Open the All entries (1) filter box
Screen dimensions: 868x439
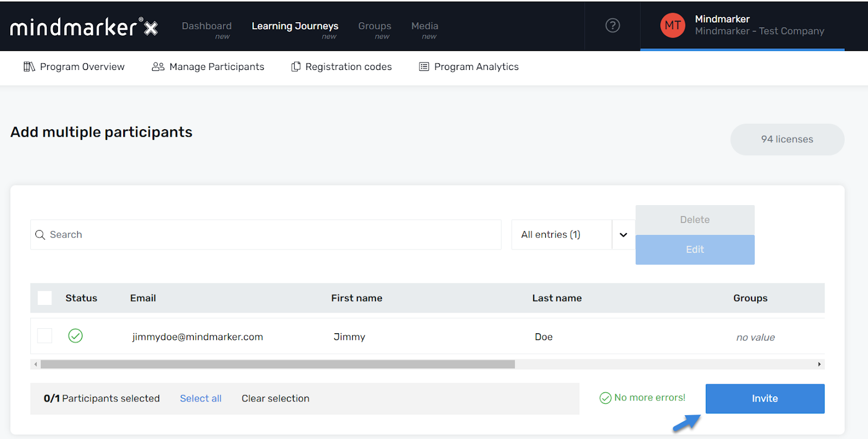(562, 235)
